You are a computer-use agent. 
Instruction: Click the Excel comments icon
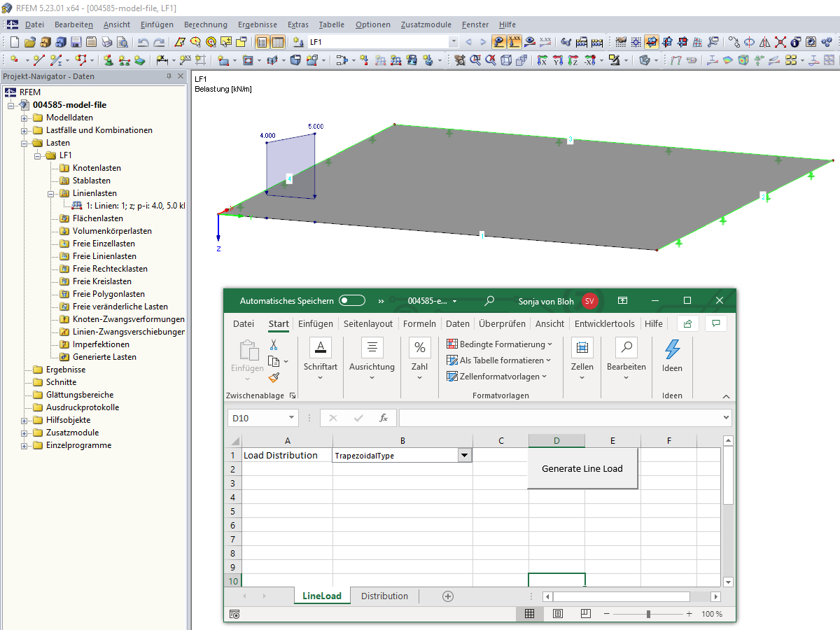(715, 323)
